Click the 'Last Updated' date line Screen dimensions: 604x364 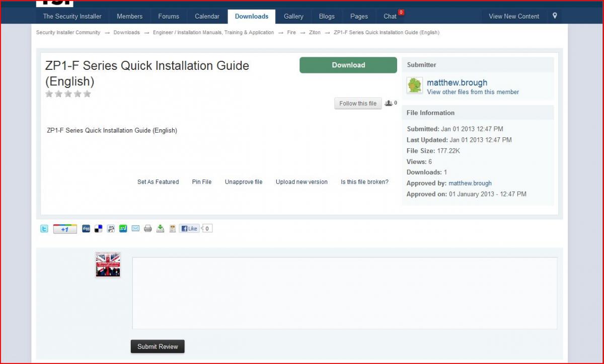(459, 140)
